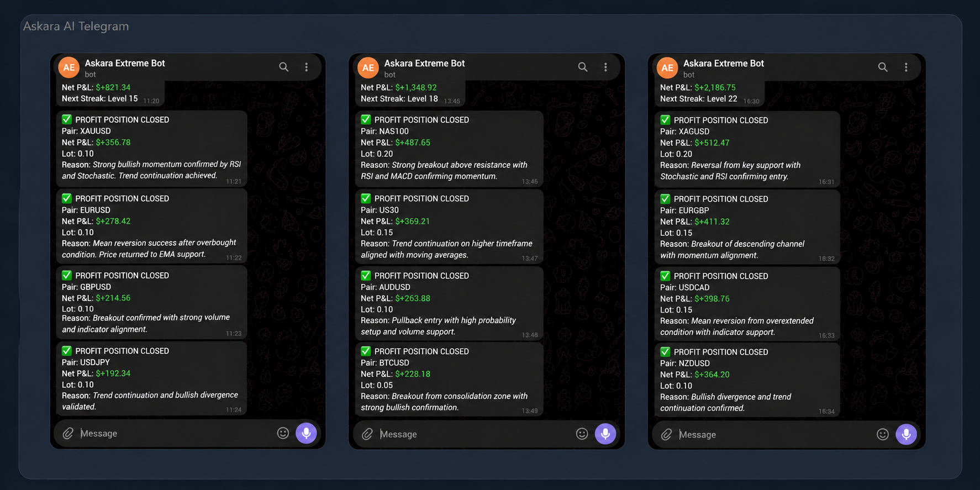This screenshot has width=980, height=490.
Task: Open three-dot menu in left chat
Action: 307,67
